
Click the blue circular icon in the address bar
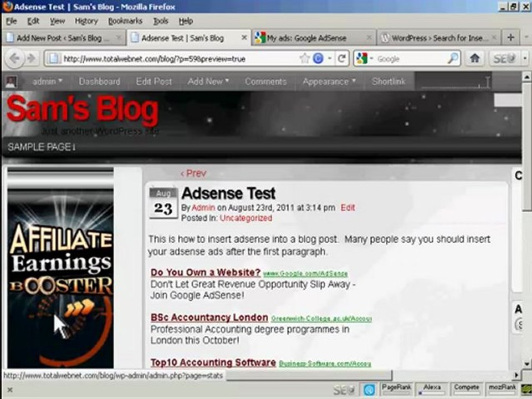point(318,59)
